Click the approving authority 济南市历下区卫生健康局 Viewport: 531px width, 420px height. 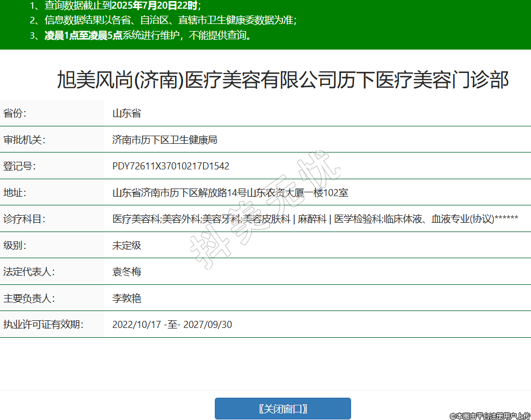coord(165,140)
